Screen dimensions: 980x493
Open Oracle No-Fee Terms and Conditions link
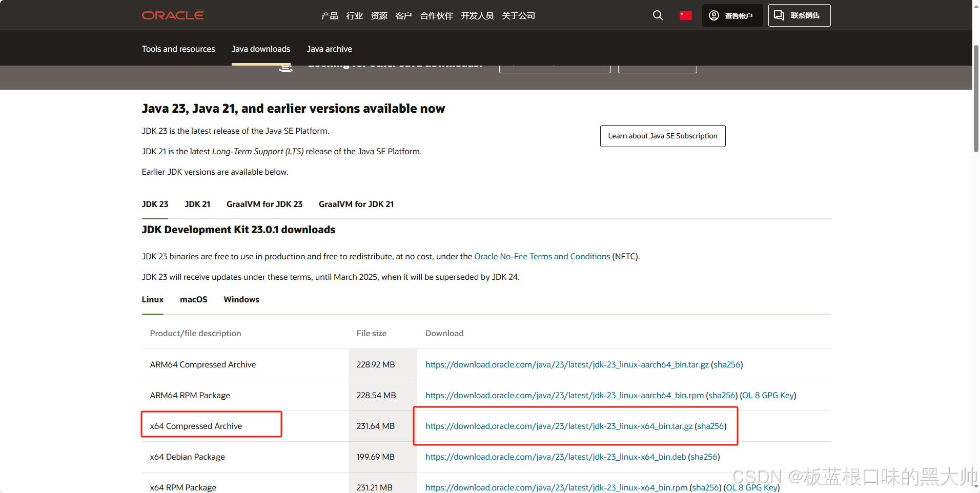(542, 256)
